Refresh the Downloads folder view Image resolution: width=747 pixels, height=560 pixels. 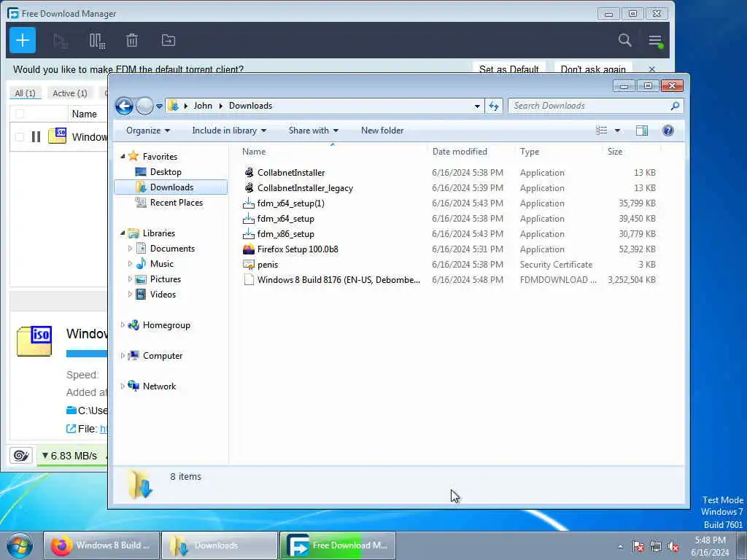click(494, 106)
